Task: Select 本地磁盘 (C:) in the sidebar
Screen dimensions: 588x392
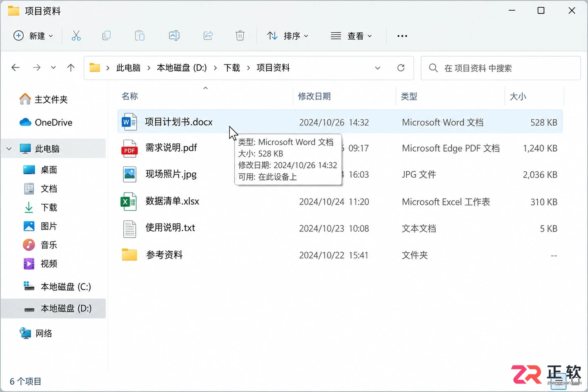Action: 57,287
